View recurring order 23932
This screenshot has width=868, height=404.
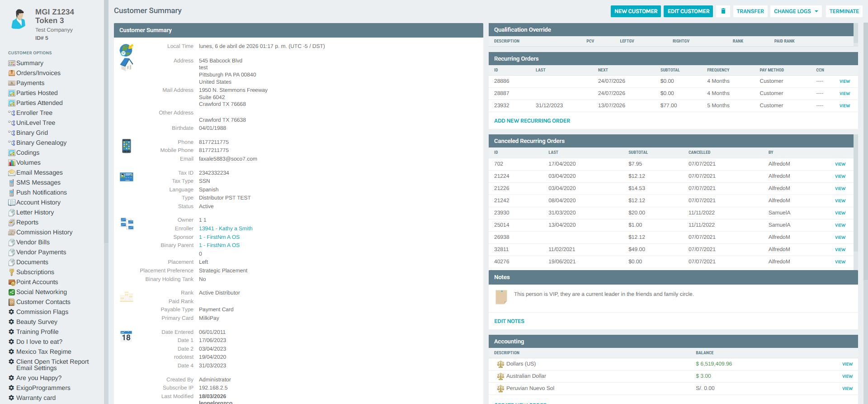tap(844, 106)
